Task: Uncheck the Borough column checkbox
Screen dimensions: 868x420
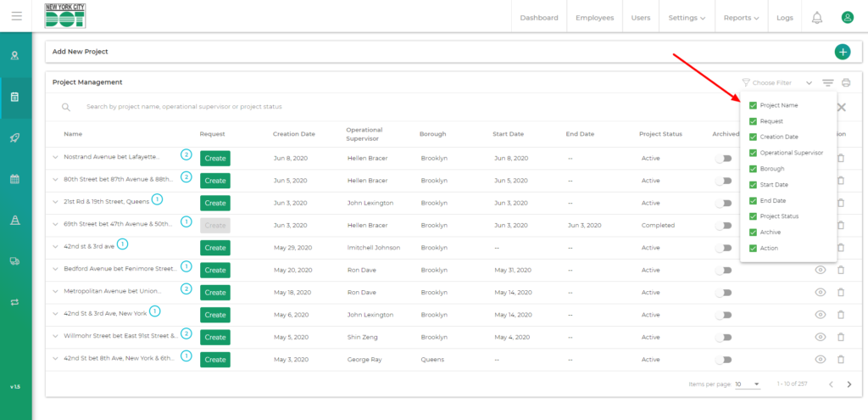Action: [753, 169]
